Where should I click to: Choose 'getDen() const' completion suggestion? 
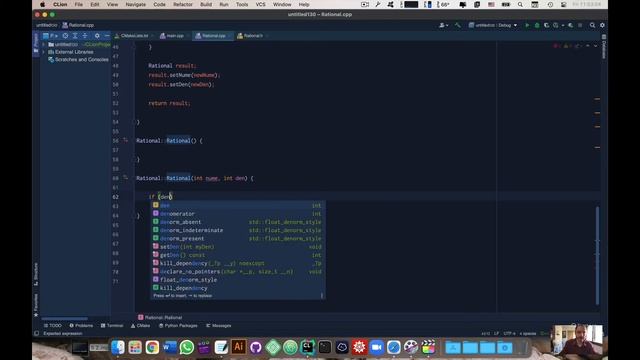[x=238, y=255]
